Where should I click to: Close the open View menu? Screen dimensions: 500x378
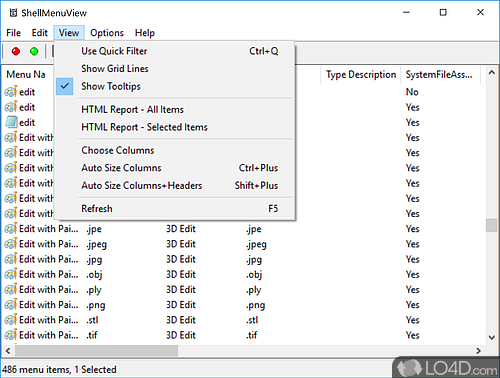pyautogui.click(x=69, y=33)
